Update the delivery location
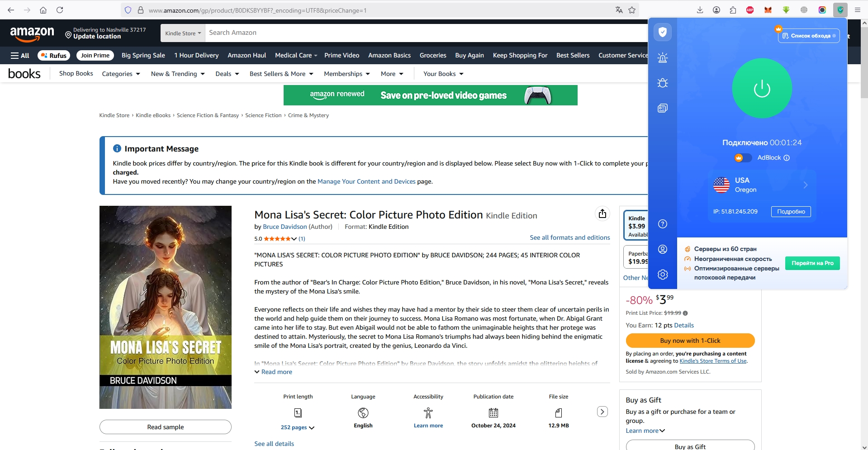 105,33
